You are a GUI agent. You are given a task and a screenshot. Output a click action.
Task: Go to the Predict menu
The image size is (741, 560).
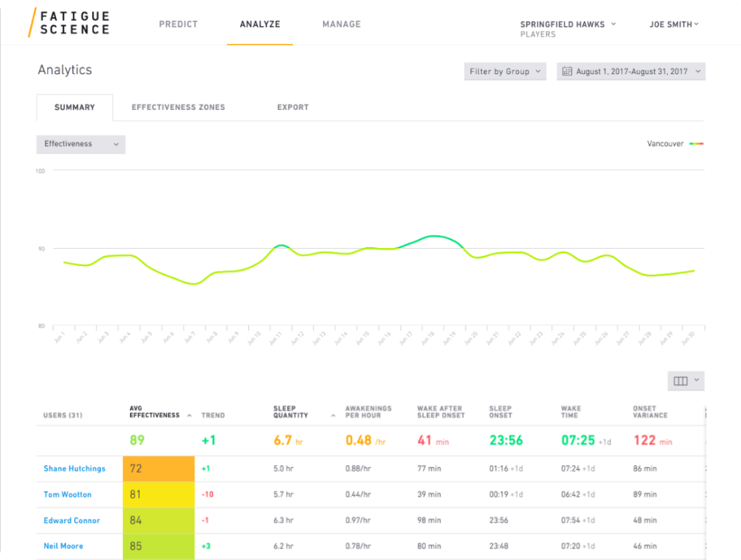(x=178, y=24)
